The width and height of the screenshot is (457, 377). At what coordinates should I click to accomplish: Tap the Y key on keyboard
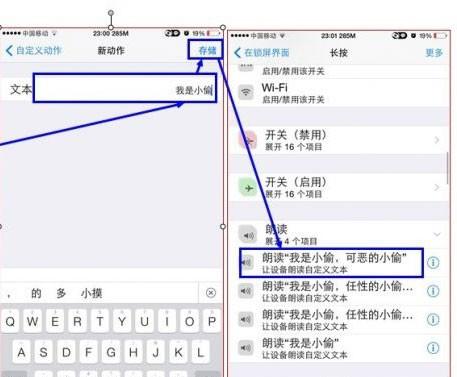point(122,321)
